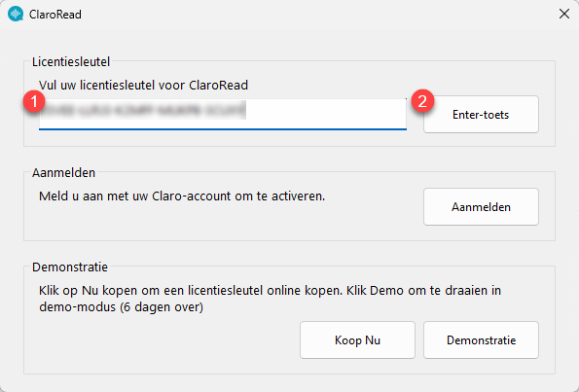Image resolution: width=579 pixels, height=392 pixels.
Task: Click the 'Vul uw licentiesleutel voor ClaroRead' label
Action: point(143,86)
